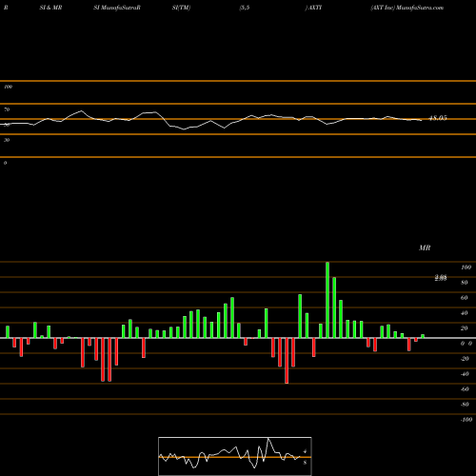Click the MR axis label 100

(466, 268)
